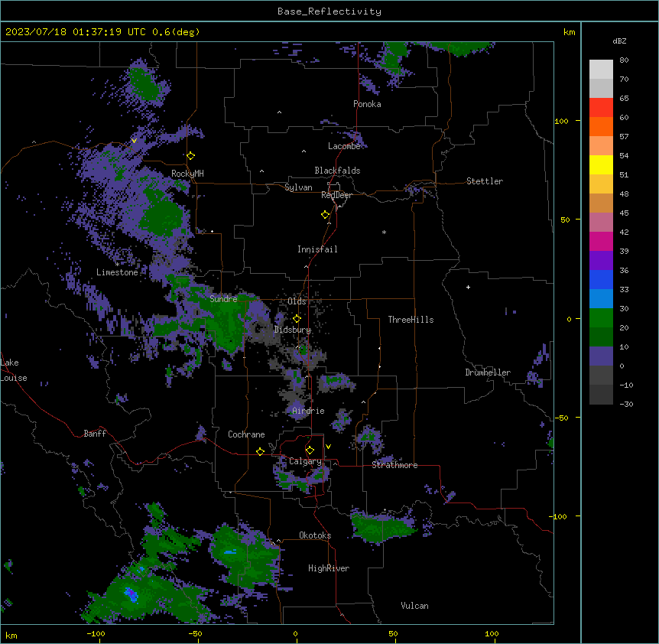Select the 2023/07/18 01:37:19 UTC timestamp
Viewport: 659px width, 644px height.
click(x=76, y=32)
